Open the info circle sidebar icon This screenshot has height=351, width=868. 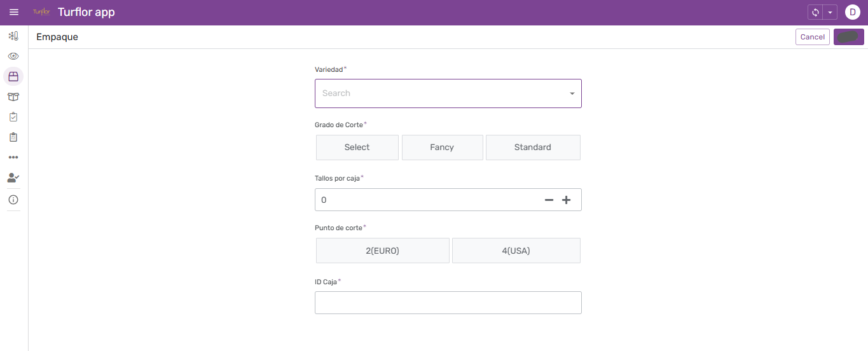pyautogui.click(x=13, y=200)
